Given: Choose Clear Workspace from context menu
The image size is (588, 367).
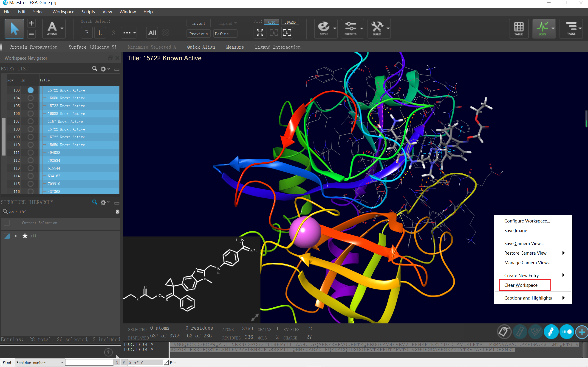Looking at the screenshot, I should (x=521, y=285).
